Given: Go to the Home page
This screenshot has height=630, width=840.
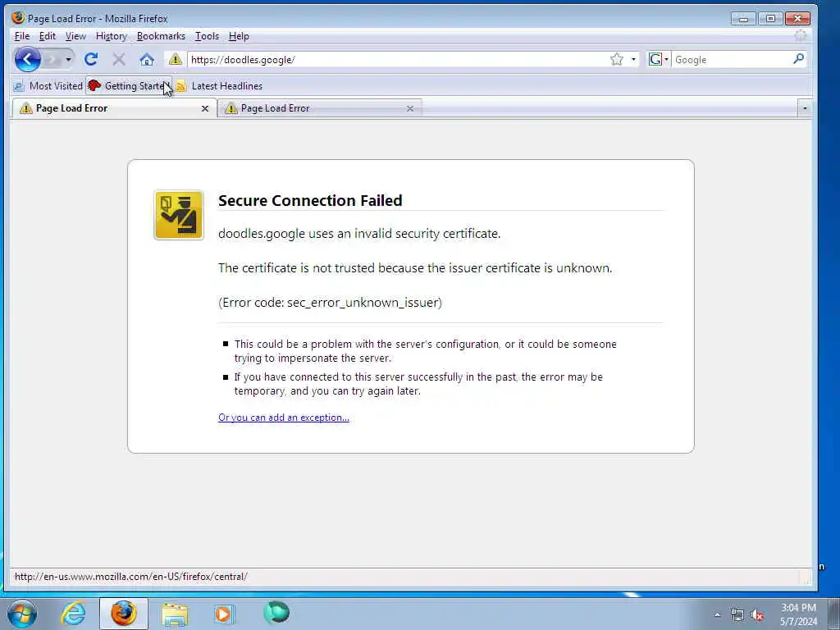Looking at the screenshot, I should point(147,59).
